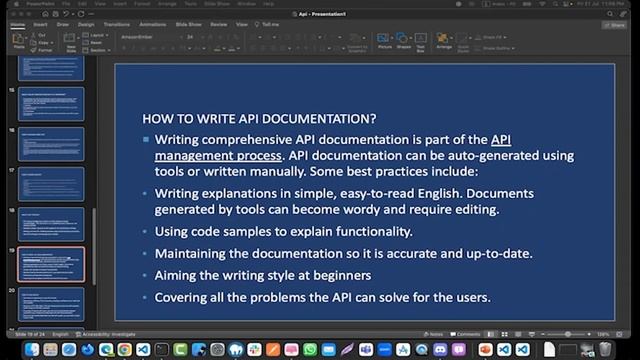The width and height of the screenshot is (640, 360).
Task: Redo the last action
Action: point(81,14)
